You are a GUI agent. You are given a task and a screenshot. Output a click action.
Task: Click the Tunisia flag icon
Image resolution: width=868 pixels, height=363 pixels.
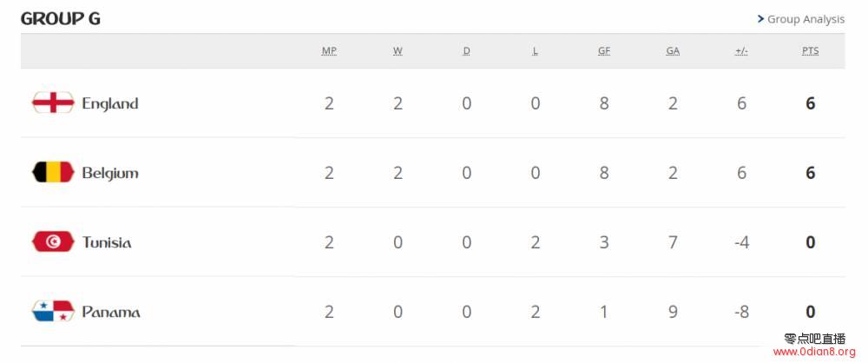coord(53,241)
